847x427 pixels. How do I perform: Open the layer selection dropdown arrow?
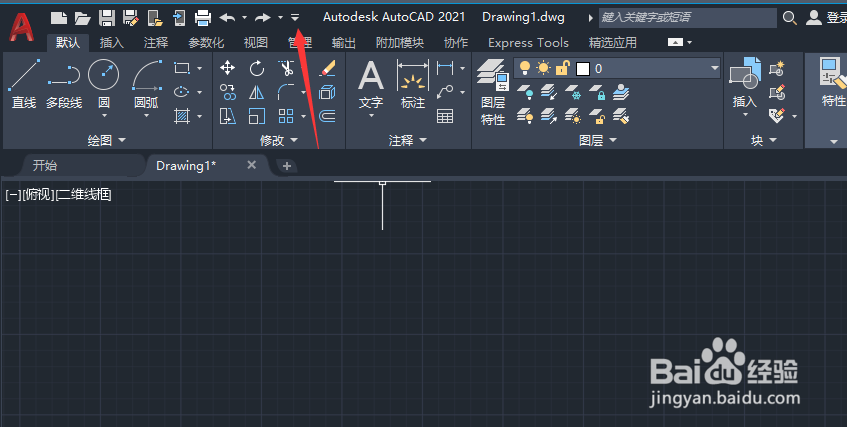(x=714, y=68)
